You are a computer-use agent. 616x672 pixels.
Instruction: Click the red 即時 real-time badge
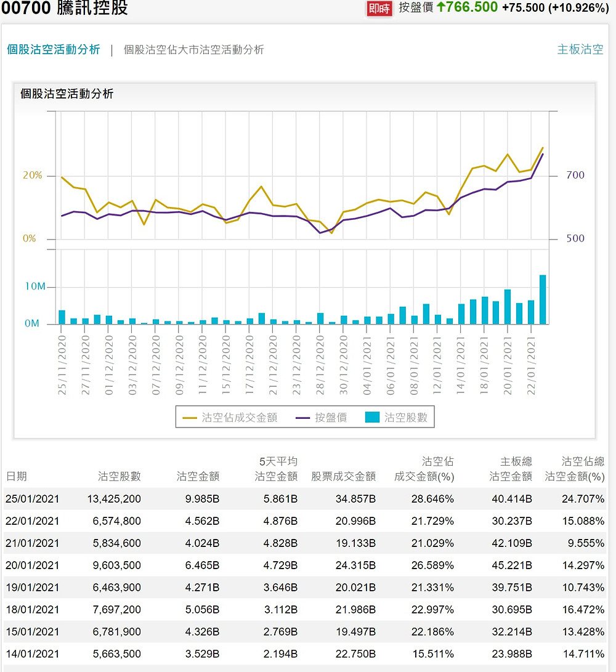point(379,8)
